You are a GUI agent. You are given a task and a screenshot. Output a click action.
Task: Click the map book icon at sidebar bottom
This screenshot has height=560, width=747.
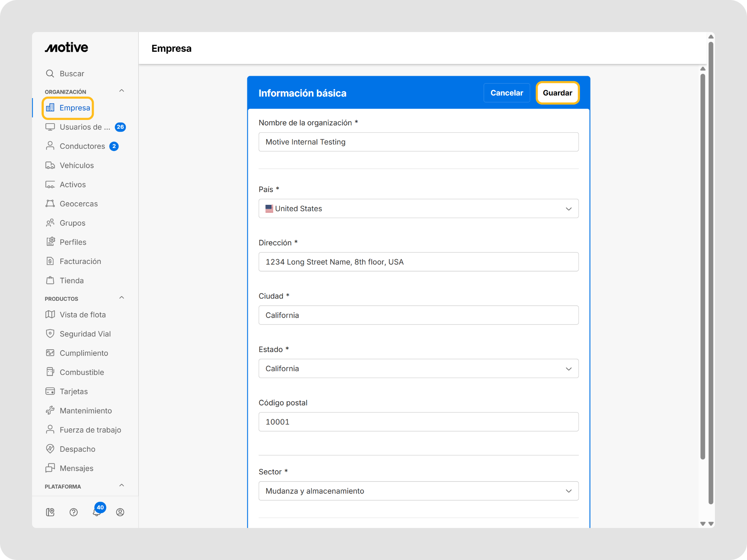click(50, 512)
